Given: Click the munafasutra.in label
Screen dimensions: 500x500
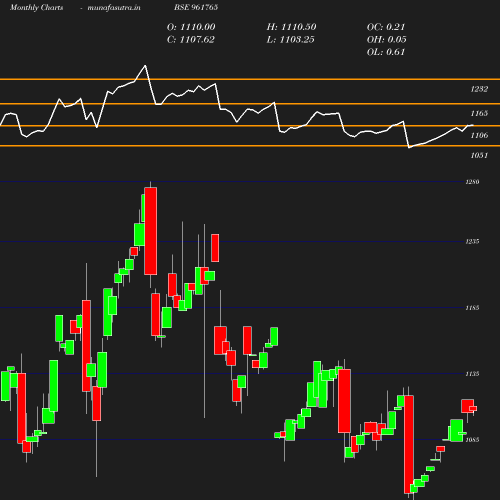Looking at the screenshot, I should pyautogui.click(x=114, y=8).
